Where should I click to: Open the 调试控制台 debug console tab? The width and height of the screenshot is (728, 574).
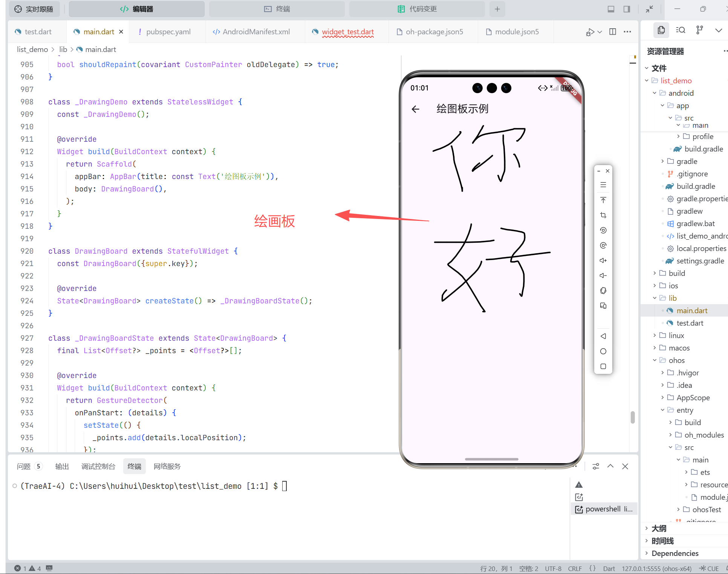(98, 466)
